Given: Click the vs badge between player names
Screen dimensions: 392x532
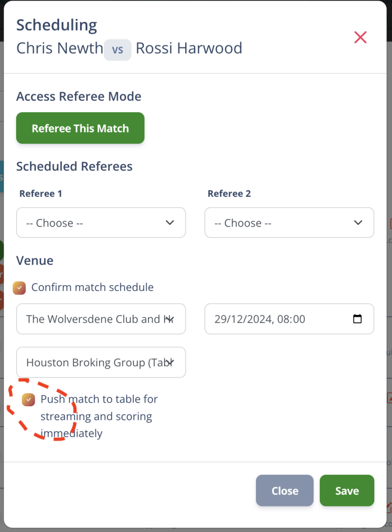Looking at the screenshot, I should click(x=117, y=50).
